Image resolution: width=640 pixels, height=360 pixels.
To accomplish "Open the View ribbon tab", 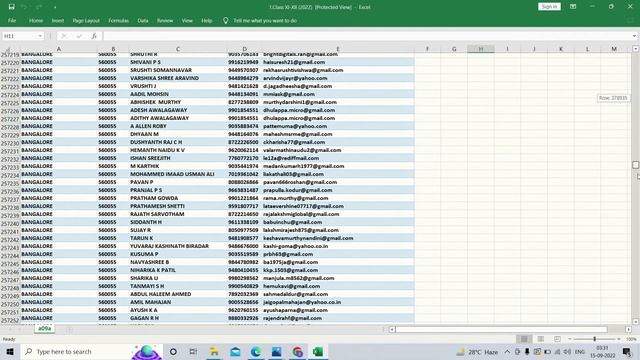I will pyautogui.click(x=187, y=20).
